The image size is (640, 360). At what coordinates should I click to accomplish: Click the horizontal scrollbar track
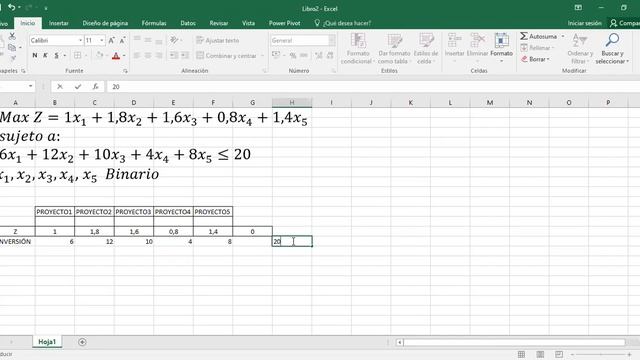514,342
